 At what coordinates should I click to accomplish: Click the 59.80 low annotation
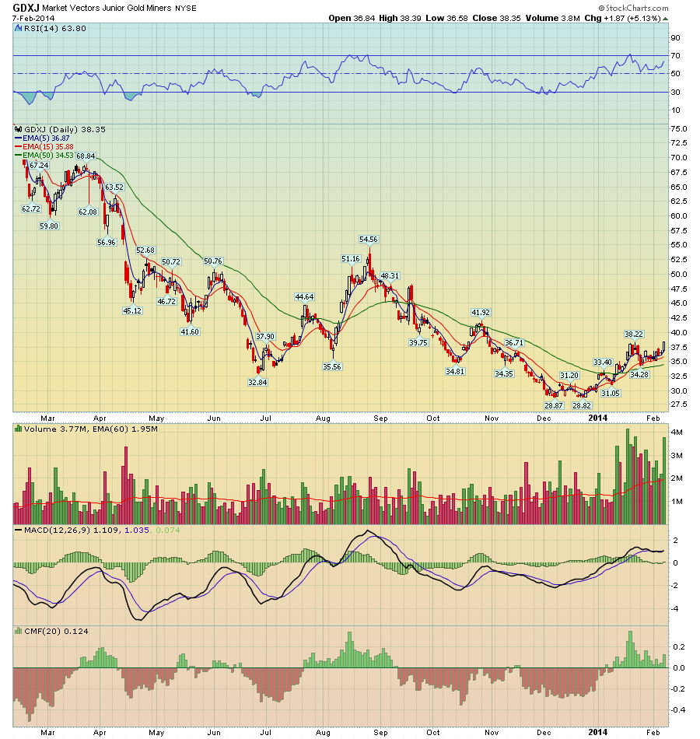(x=49, y=226)
